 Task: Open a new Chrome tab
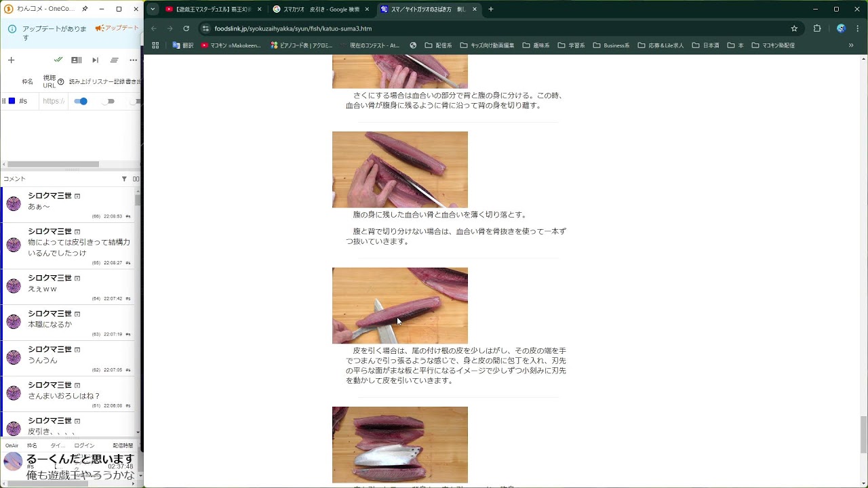point(491,9)
